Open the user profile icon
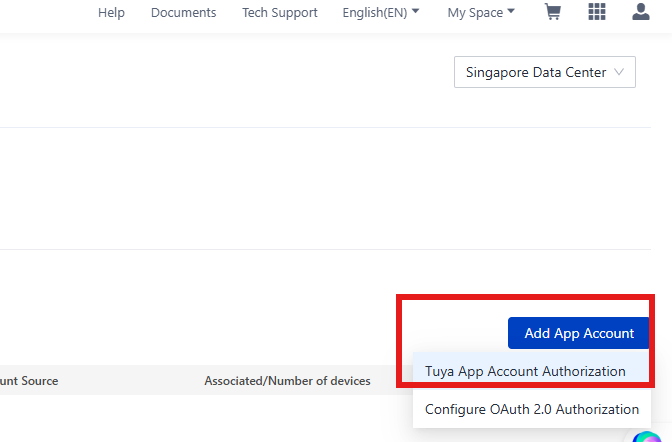This screenshot has width=672, height=442. coord(641,12)
